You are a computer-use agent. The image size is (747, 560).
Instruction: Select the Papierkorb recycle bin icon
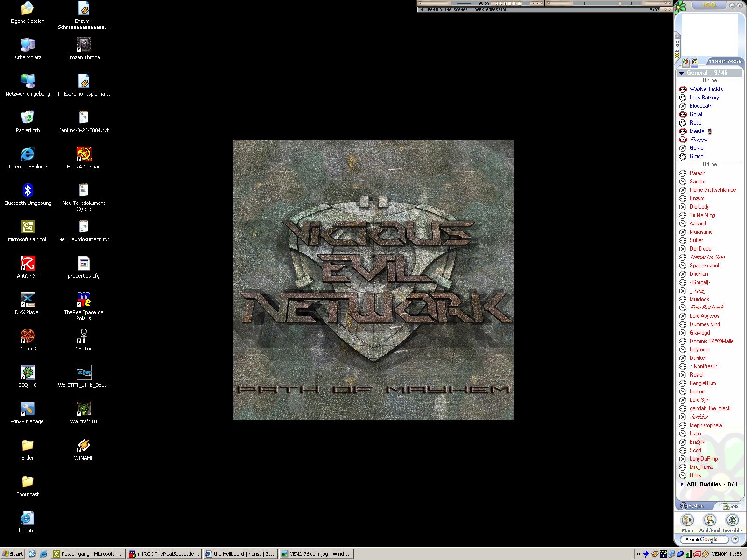28,121
